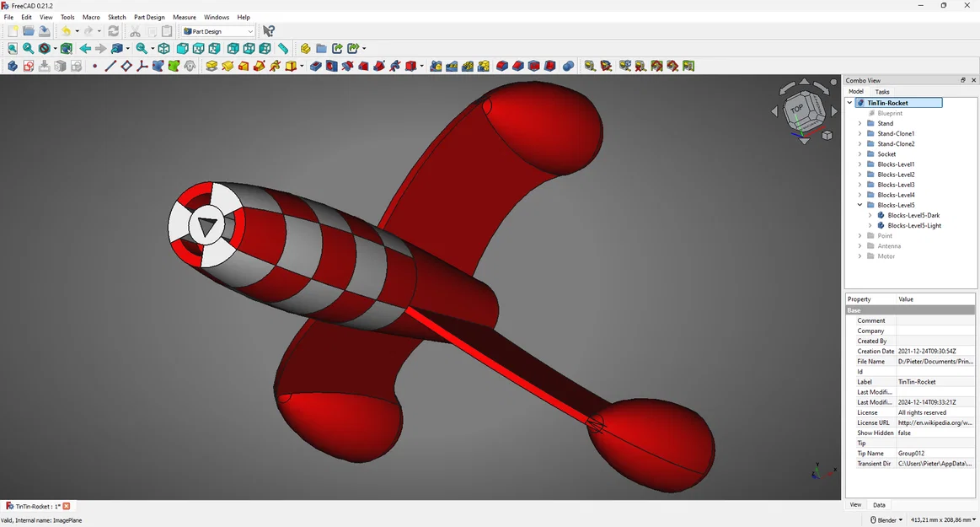Open the Blender navigation style button
Image resolution: width=980 pixels, height=527 pixels.
click(886, 520)
